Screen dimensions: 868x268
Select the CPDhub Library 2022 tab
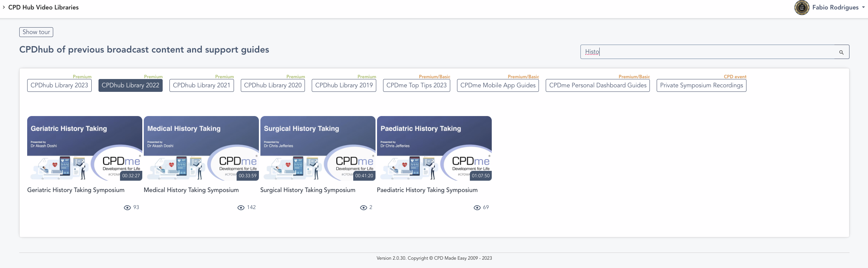coord(131,85)
